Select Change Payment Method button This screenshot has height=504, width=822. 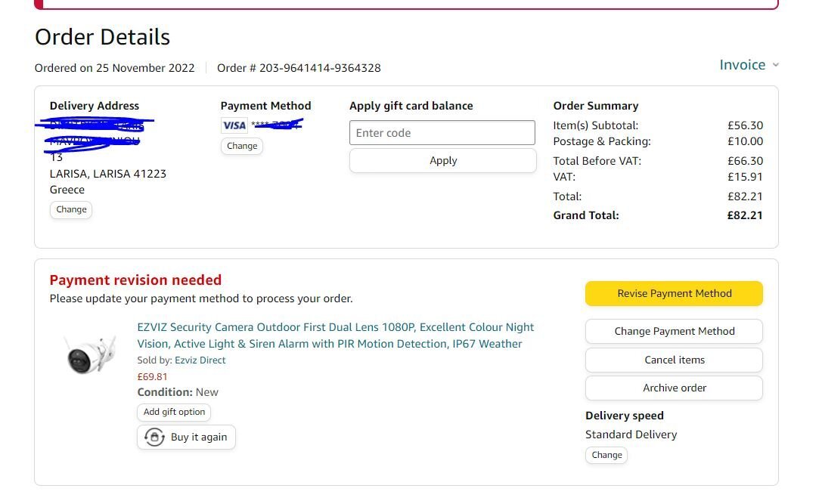[x=675, y=331]
